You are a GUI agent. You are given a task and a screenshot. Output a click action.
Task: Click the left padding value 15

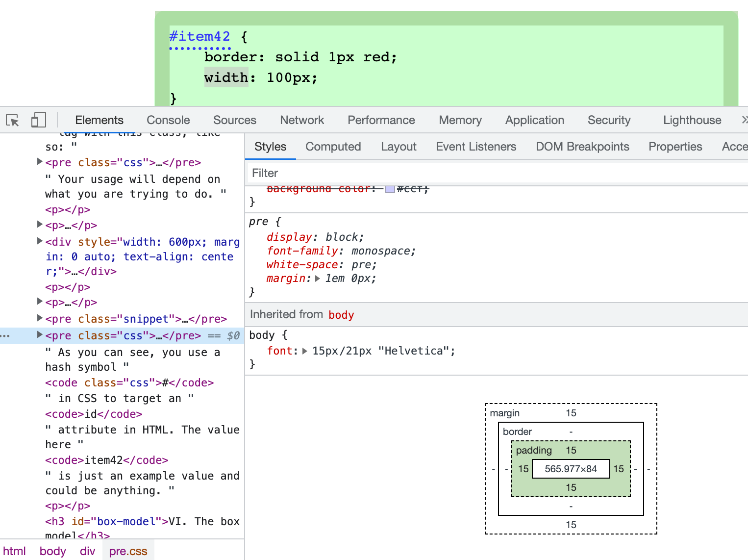tap(524, 469)
